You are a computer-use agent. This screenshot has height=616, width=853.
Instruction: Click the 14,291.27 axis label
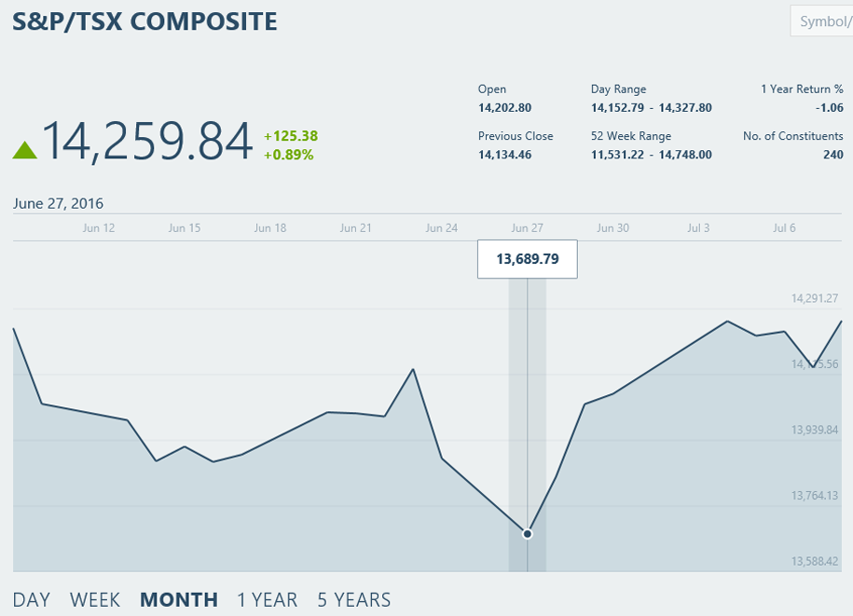tap(815, 298)
